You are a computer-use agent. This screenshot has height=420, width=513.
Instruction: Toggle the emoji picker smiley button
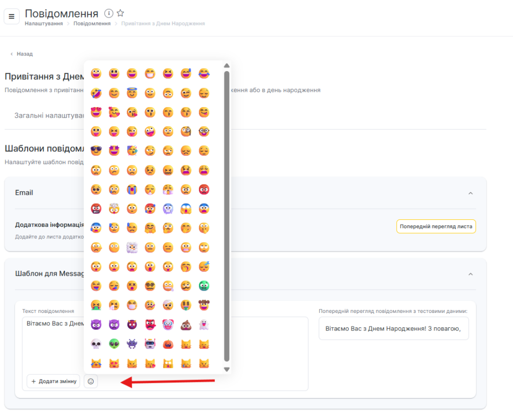[91, 381]
